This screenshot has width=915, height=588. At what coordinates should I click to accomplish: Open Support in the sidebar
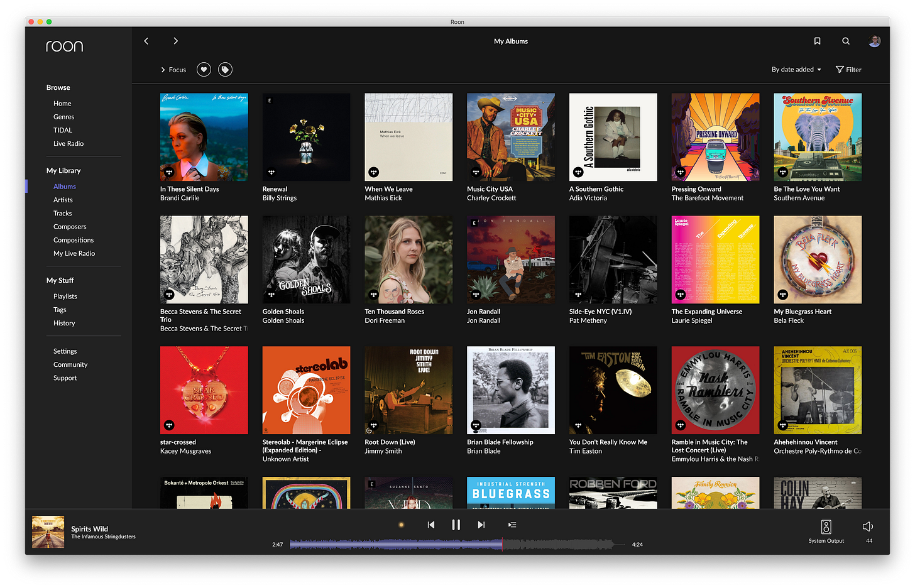point(65,378)
